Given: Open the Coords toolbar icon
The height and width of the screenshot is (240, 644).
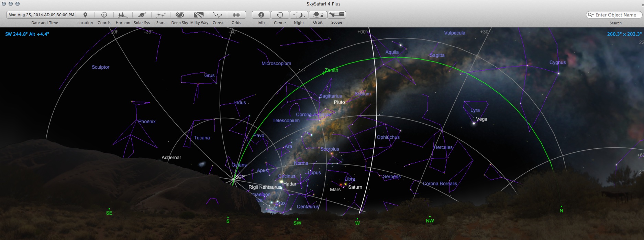Looking at the screenshot, I should pyautogui.click(x=104, y=15).
